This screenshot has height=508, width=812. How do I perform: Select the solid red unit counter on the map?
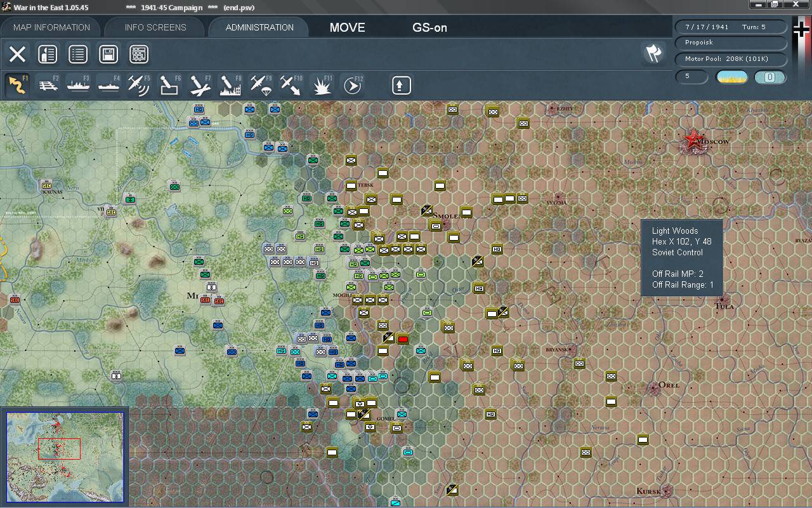click(403, 339)
